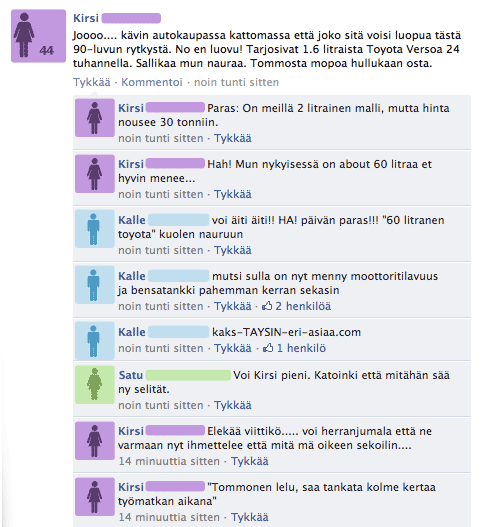
Task: Click Kalle's avatar on the 'voi äiti äiti' comment
Action: click(95, 229)
